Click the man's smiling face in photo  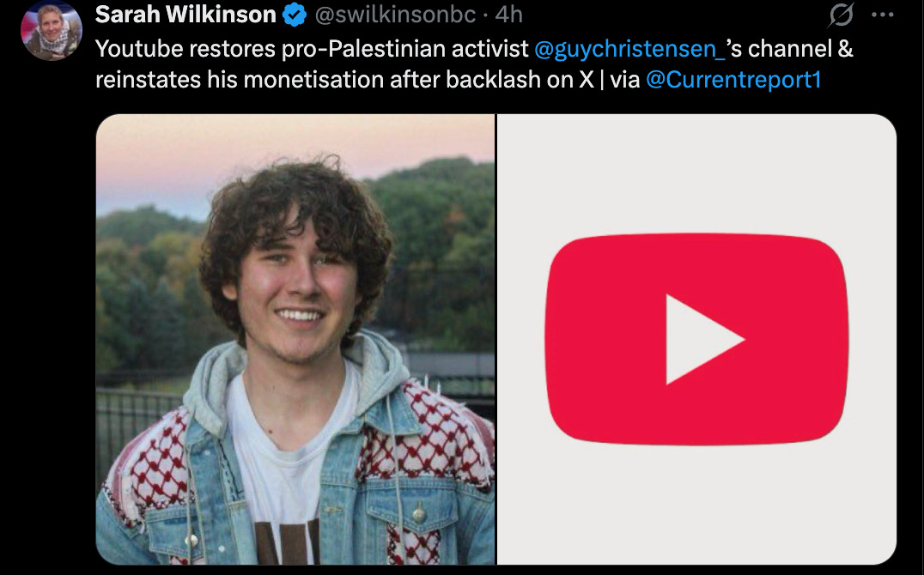click(x=298, y=292)
